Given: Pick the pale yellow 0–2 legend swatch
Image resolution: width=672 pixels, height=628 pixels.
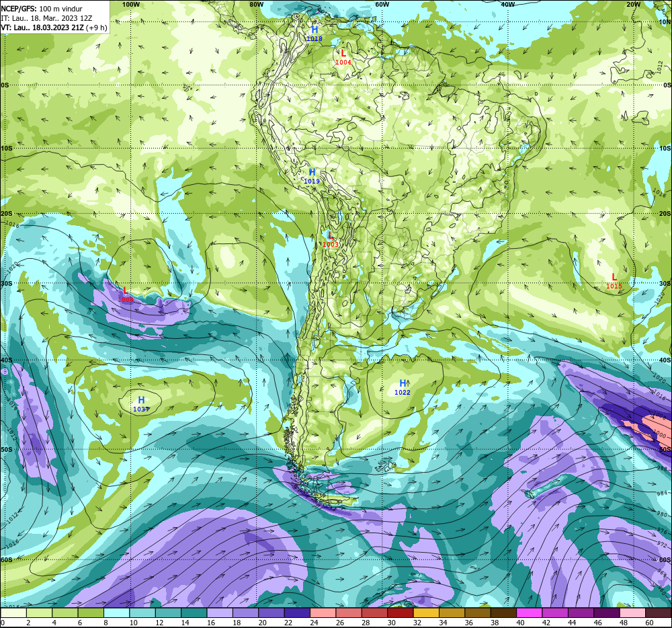Looking at the screenshot, I should [13, 613].
